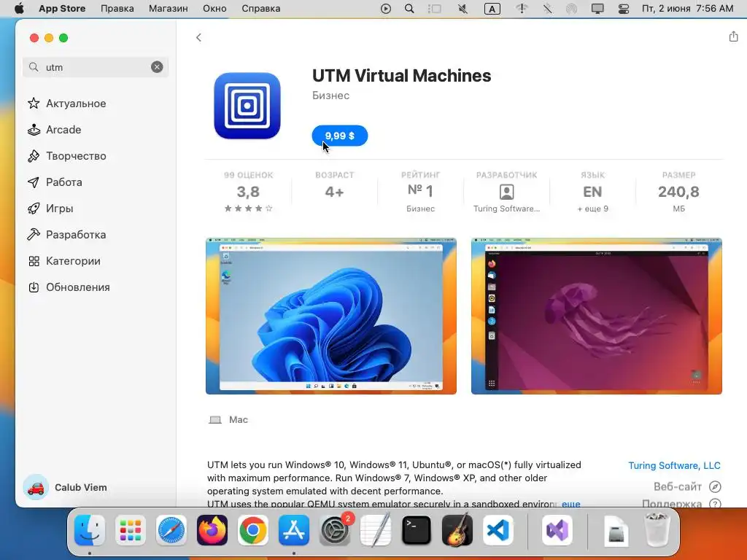
Task: Open the Поддержка support link
Action: (x=681, y=503)
